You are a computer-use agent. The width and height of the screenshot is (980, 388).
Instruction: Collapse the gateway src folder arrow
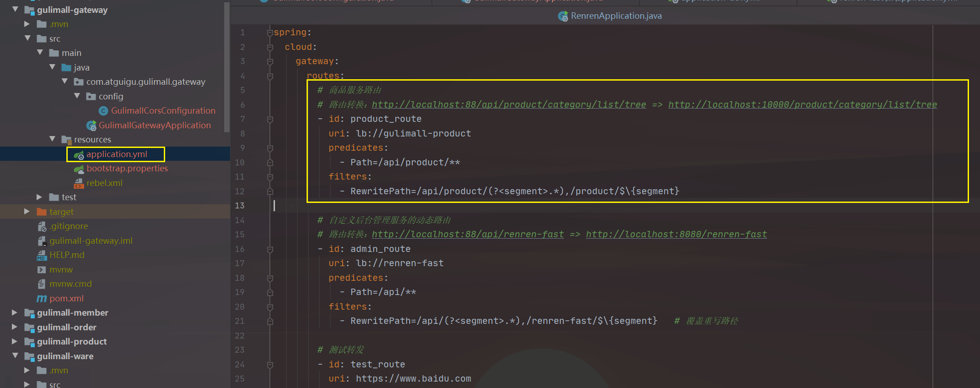pos(27,38)
